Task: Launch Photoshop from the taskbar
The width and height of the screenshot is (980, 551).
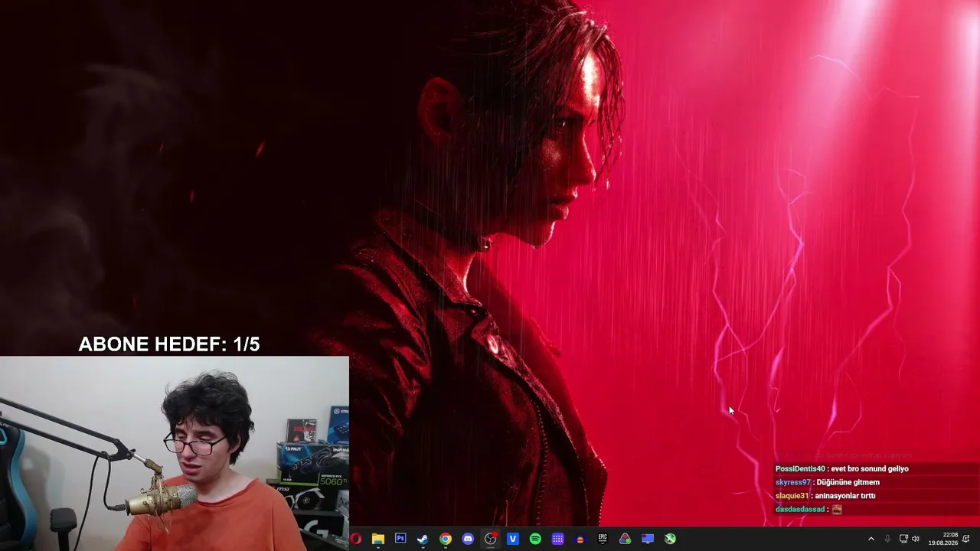Action: 400,539
